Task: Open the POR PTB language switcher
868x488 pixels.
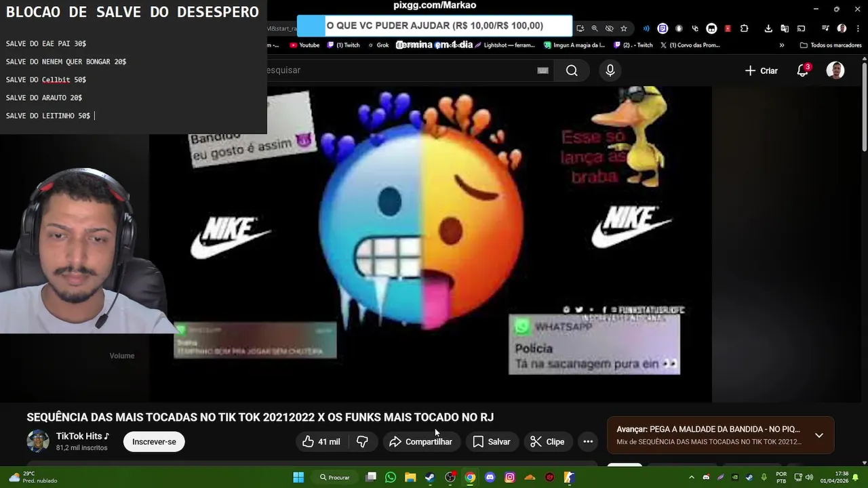Action: coord(781,477)
